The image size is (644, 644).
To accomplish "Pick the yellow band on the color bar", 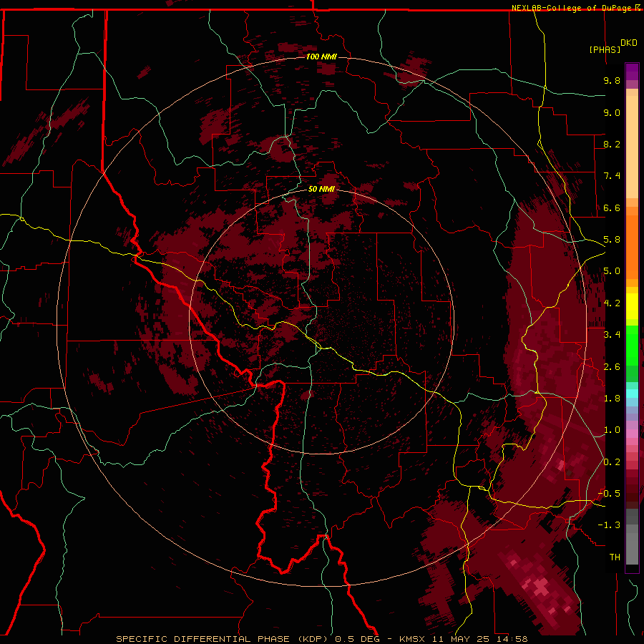I will 632,306.
